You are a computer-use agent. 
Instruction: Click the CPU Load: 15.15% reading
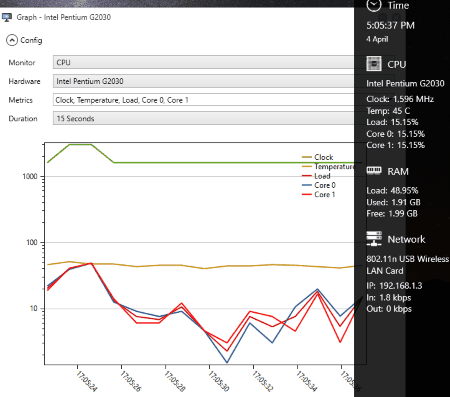tap(392, 122)
